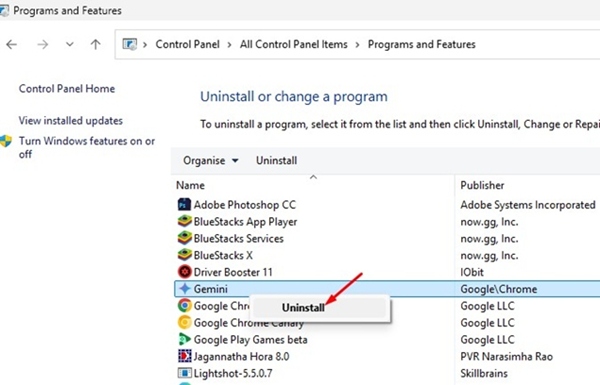Screen dimensions: 600x385
Task: Click Programs and Features breadcrumb
Action: (x=421, y=44)
